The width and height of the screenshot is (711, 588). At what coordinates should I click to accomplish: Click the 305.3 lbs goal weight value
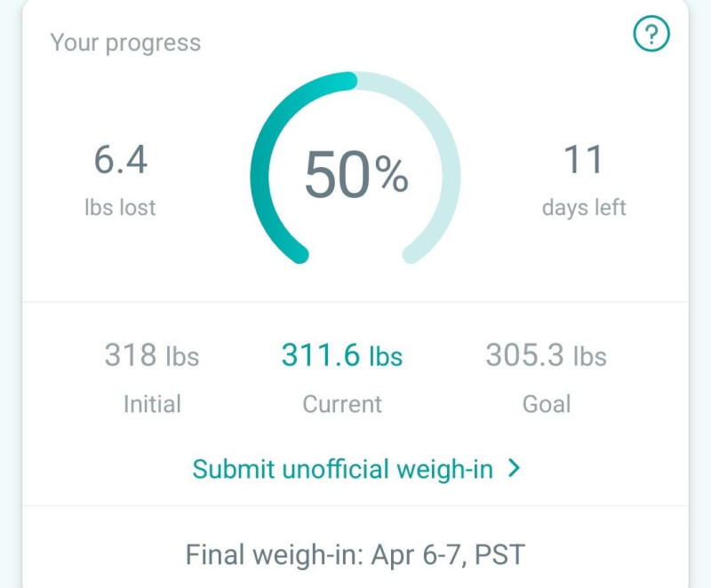546,356
